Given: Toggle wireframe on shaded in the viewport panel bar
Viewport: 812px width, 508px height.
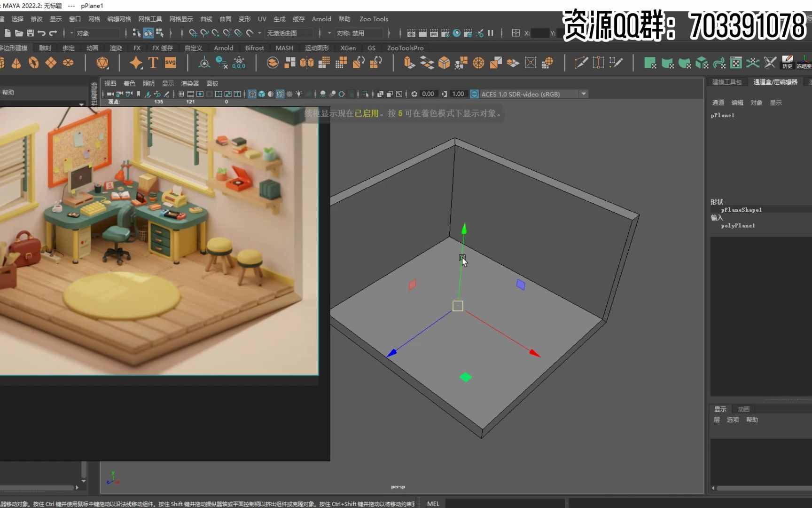Looking at the screenshot, I should [281, 94].
